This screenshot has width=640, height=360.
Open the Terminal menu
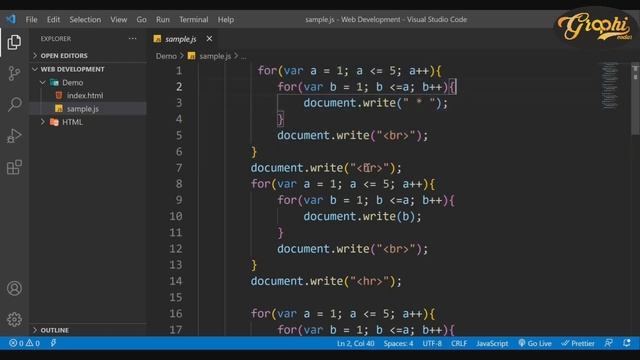193,20
